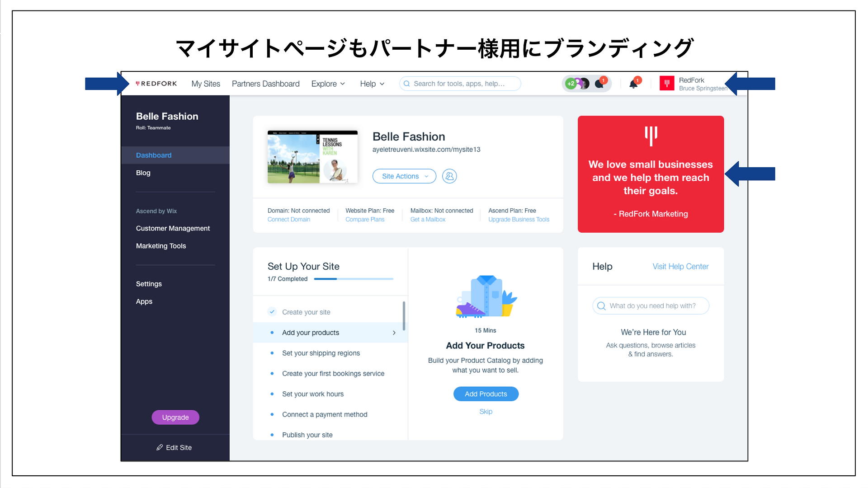Click the Compare Plans link
Viewport: 868px width, 488px height.
pyautogui.click(x=365, y=220)
